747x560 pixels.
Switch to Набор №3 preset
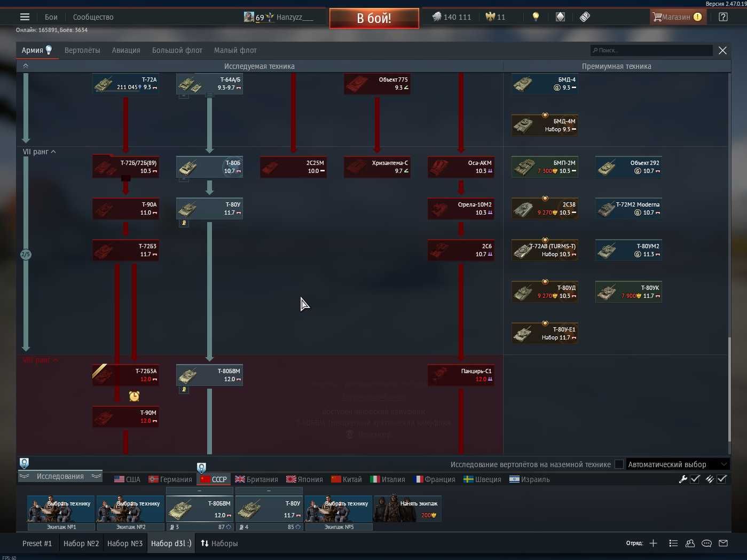[125, 543]
